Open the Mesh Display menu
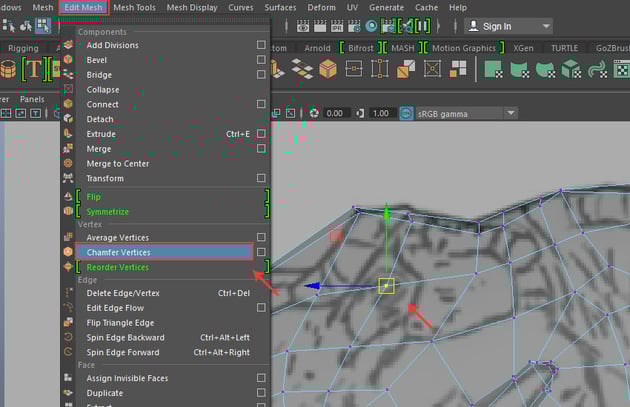 192,8
